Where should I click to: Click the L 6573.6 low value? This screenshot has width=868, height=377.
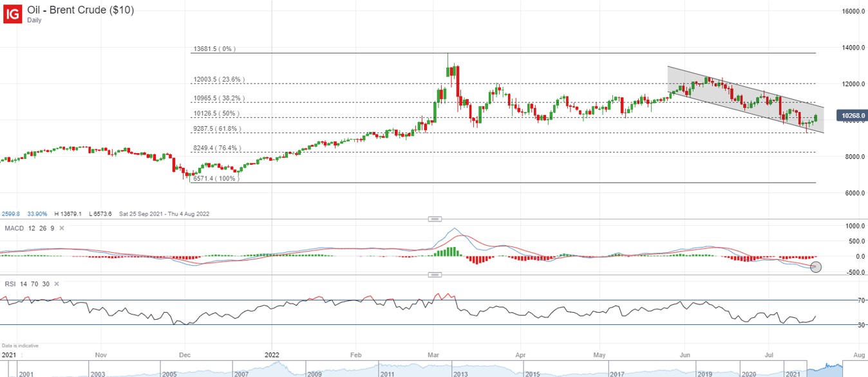coord(100,214)
